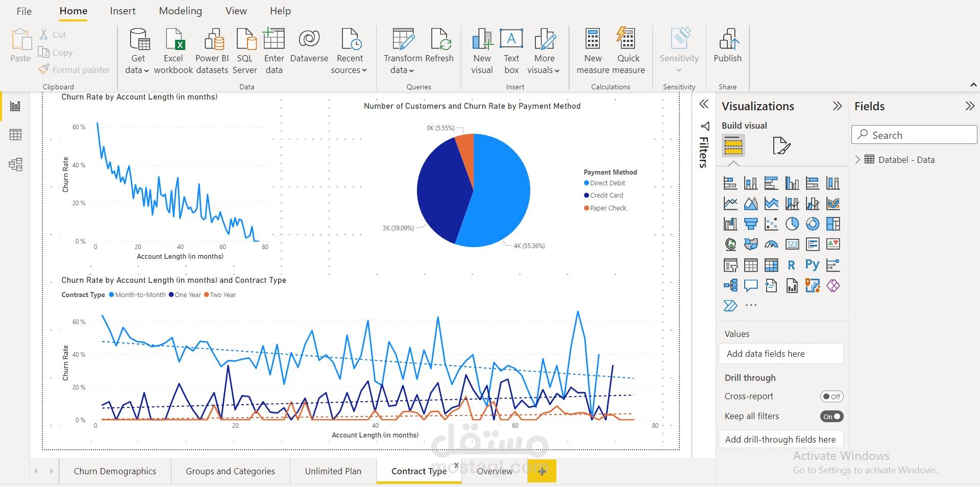980x487 pixels.
Task: Add a New visual from the ribbon
Action: 482,52
